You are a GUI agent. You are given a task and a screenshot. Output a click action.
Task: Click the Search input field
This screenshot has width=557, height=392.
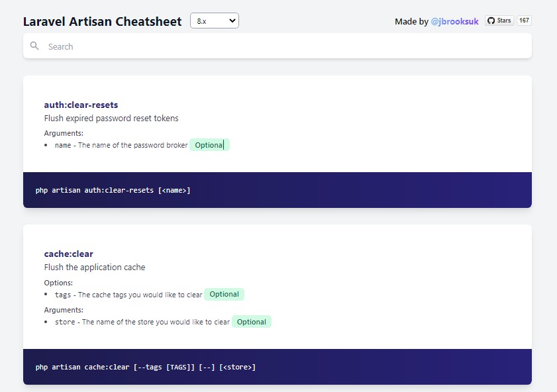278,46
